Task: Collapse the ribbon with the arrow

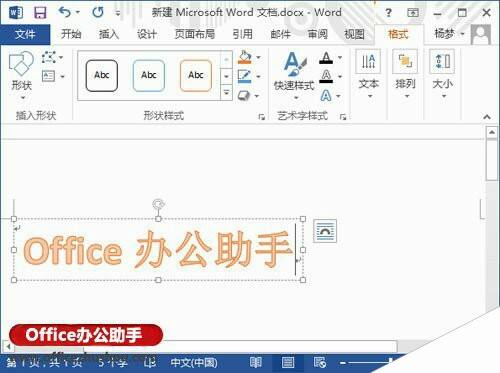Action: pyautogui.click(x=487, y=117)
